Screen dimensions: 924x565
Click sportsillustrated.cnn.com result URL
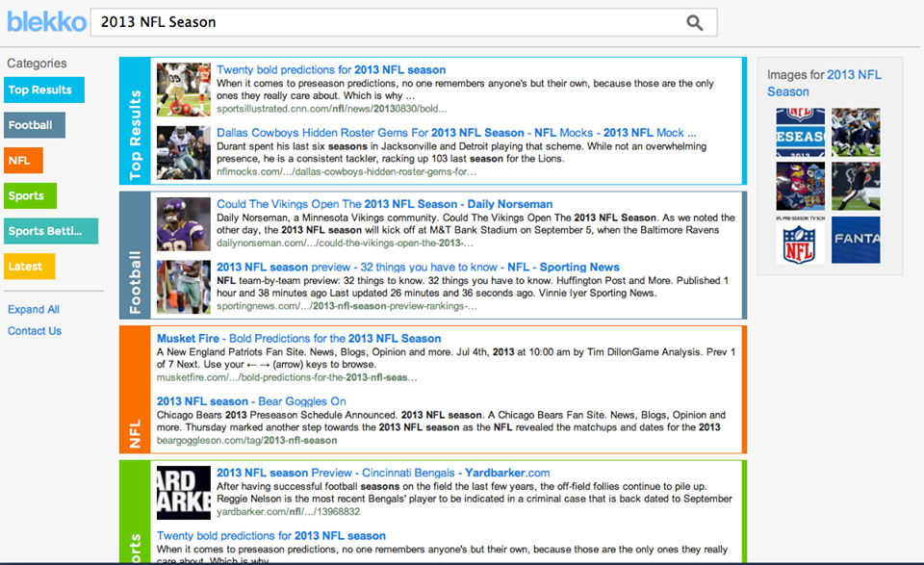pyautogui.click(x=332, y=109)
